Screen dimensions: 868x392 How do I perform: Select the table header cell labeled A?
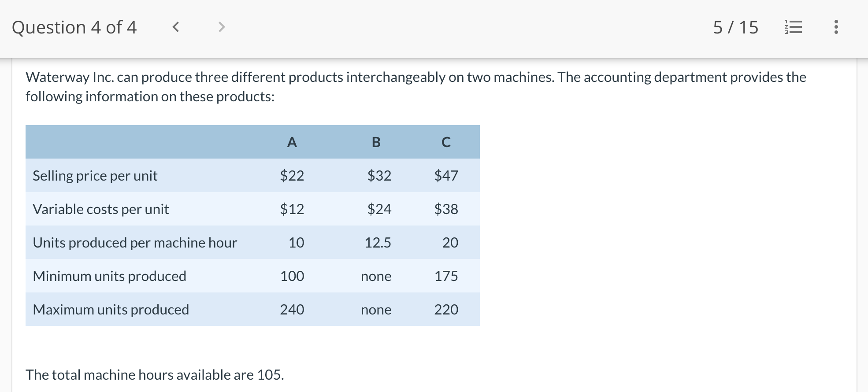(292, 142)
